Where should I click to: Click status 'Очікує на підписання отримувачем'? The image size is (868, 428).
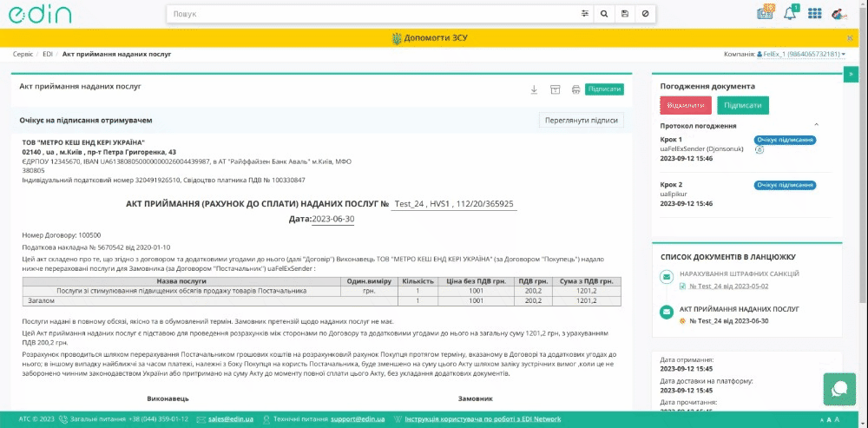[x=86, y=120]
